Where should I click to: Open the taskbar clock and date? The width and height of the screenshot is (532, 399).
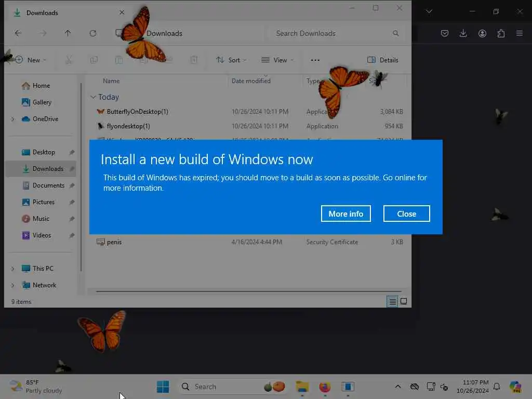click(472, 387)
